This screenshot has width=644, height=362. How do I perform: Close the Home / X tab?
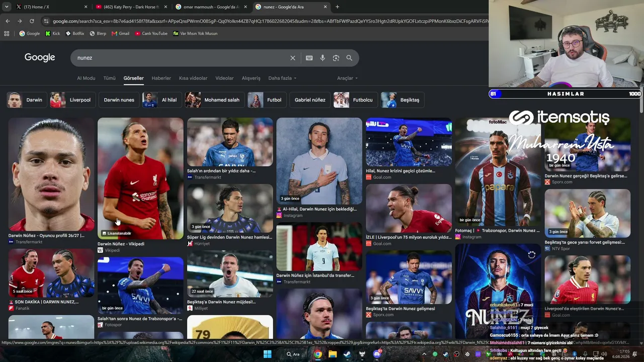pyautogui.click(x=86, y=7)
